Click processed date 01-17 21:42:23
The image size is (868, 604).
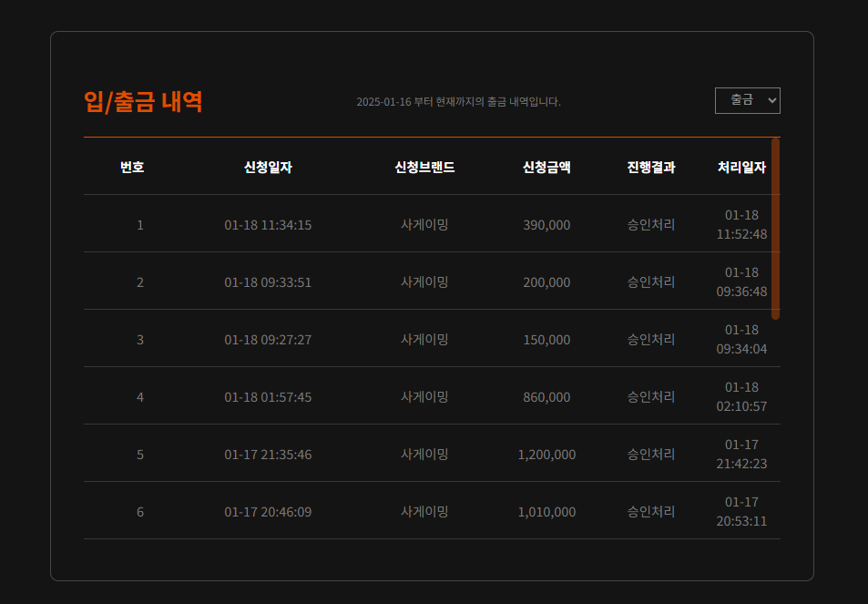[x=741, y=454]
